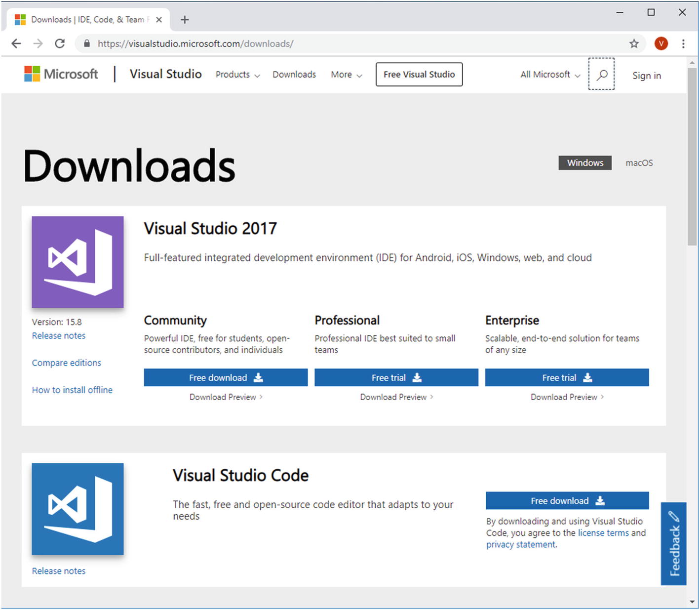This screenshot has height=610, width=700.
Task: Click Sign in
Action: 647,76
